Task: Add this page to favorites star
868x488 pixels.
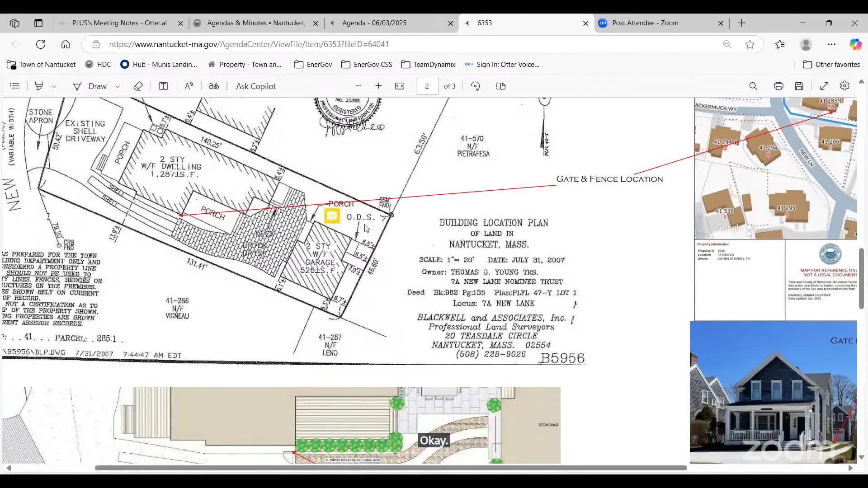Action: (x=750, y=44)
